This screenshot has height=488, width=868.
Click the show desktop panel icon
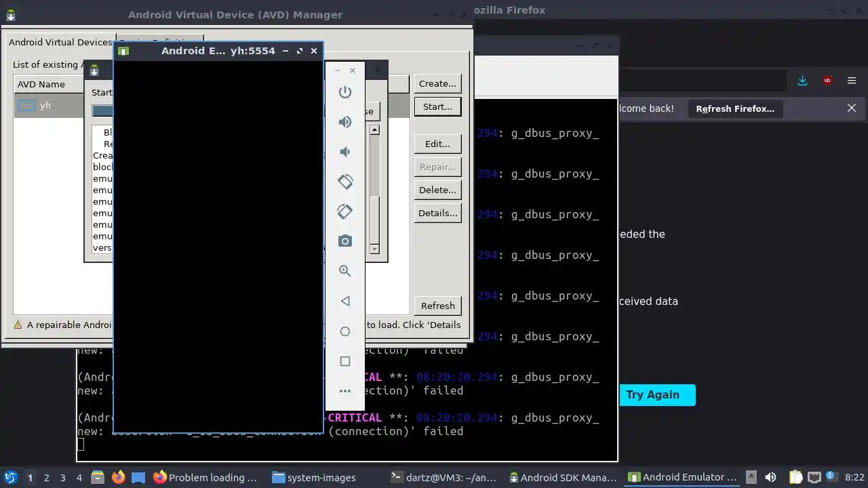138,477
